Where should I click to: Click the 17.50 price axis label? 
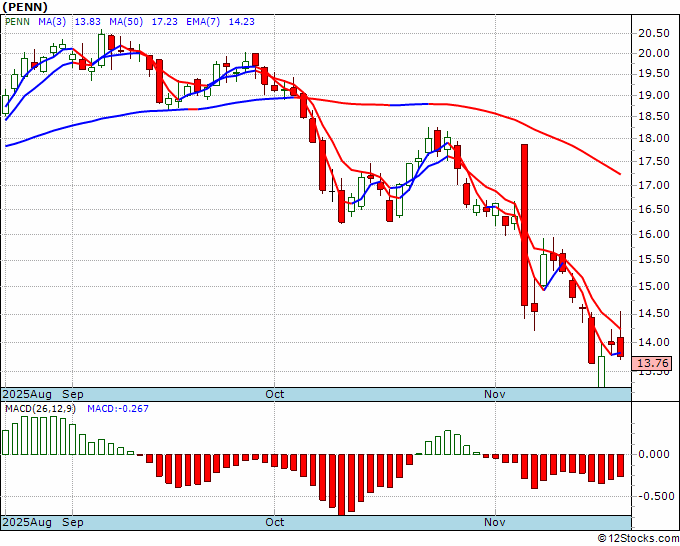point(654,161)
